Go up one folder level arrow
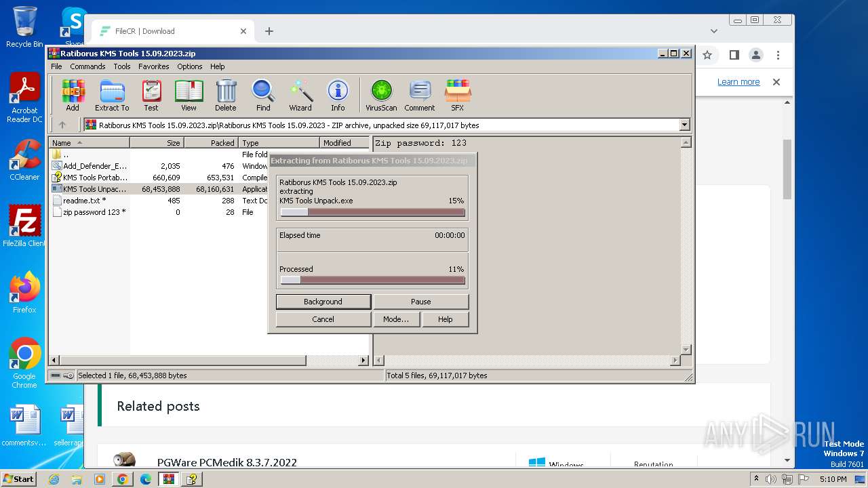 click(x=62, y=125)
